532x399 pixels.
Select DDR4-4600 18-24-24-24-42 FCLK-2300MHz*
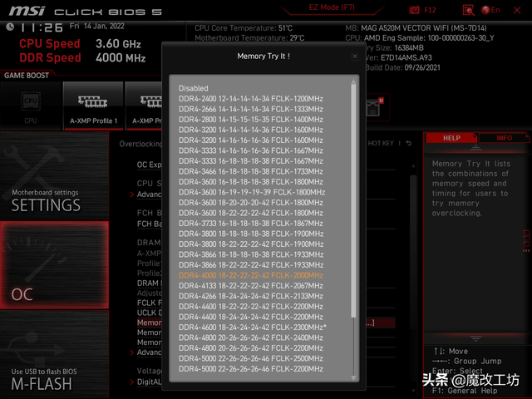(x=253, y=328)
